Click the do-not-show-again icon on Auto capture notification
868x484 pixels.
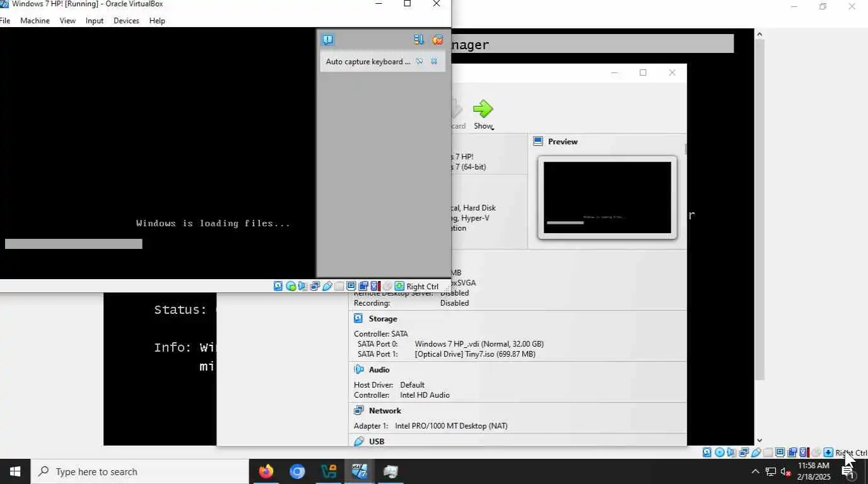coord(419,61)
